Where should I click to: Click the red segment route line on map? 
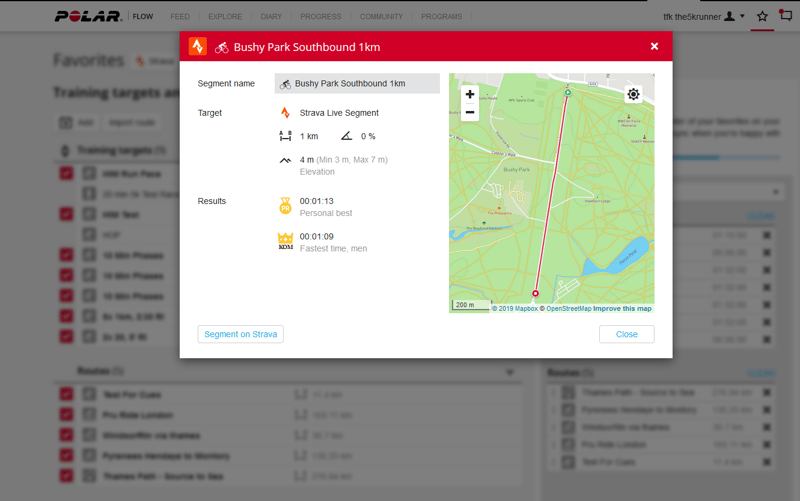552,194
